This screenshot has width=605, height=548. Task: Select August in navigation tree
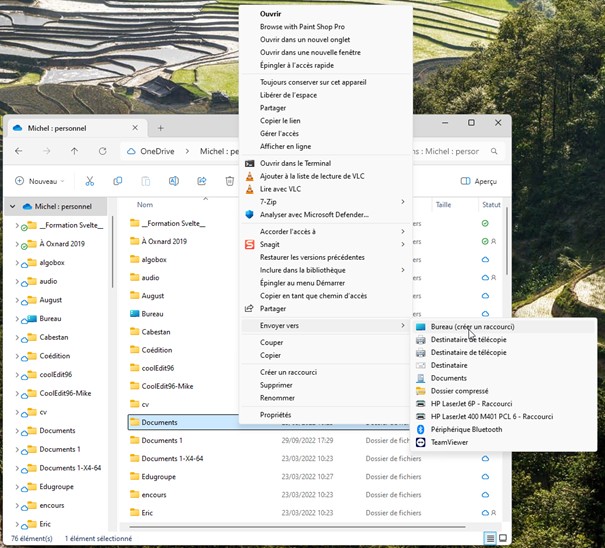51,300
